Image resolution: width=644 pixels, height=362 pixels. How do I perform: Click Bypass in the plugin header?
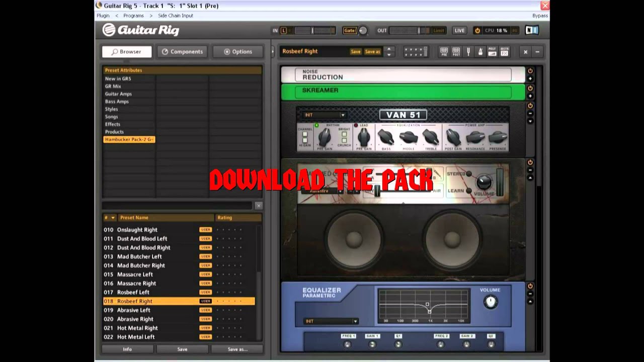pos(540,16)
